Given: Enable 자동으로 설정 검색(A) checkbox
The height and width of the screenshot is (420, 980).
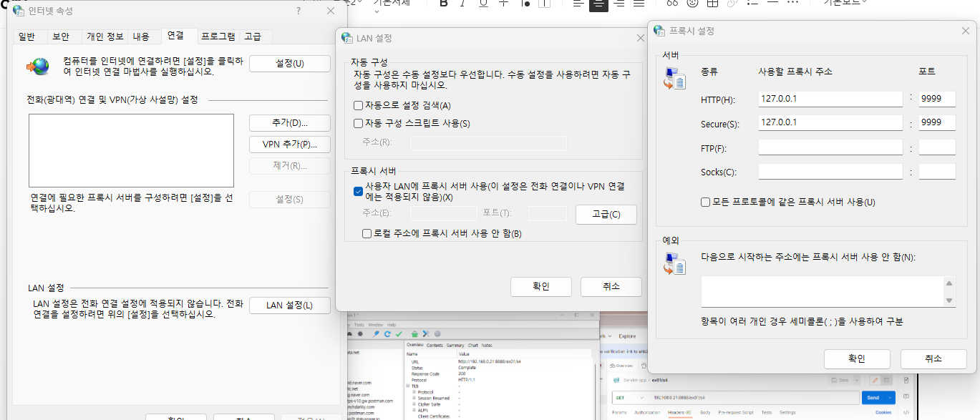Looking at the screenshot, I should (359, 105).
